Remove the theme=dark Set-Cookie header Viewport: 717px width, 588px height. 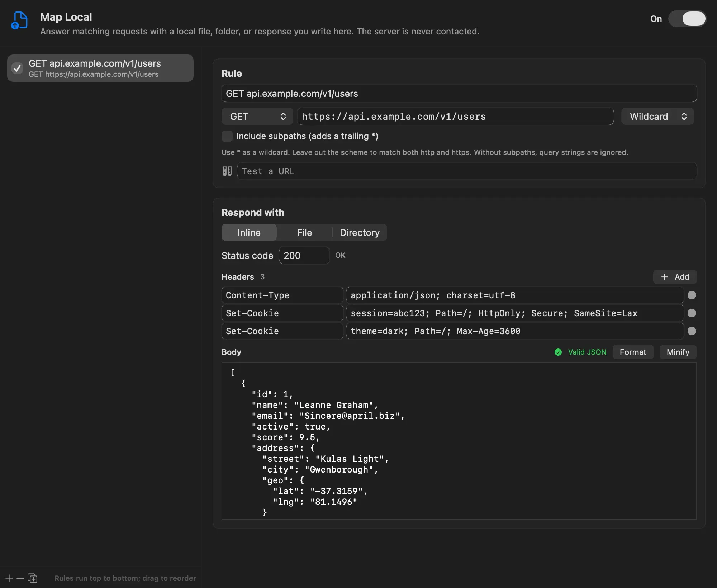click(x=692, y=331)
